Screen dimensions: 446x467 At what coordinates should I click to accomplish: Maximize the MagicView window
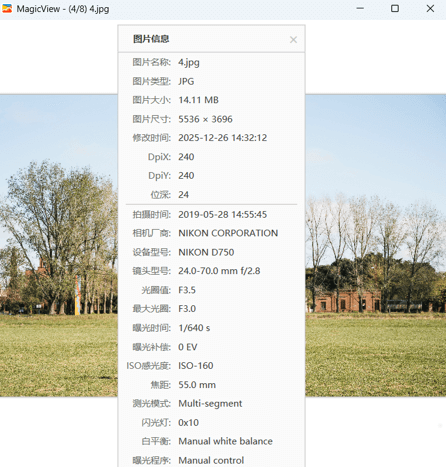pyautogui.click(x=395, y=8)
